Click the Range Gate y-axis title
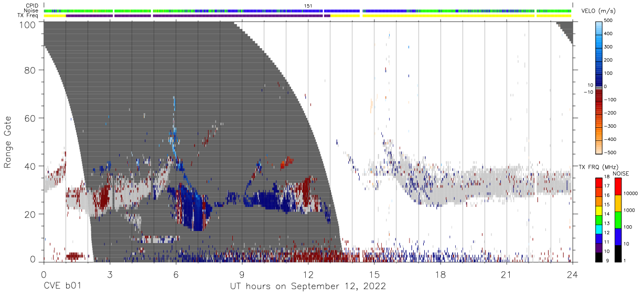Viewport: 644px width, 297px height. point(8,142)
